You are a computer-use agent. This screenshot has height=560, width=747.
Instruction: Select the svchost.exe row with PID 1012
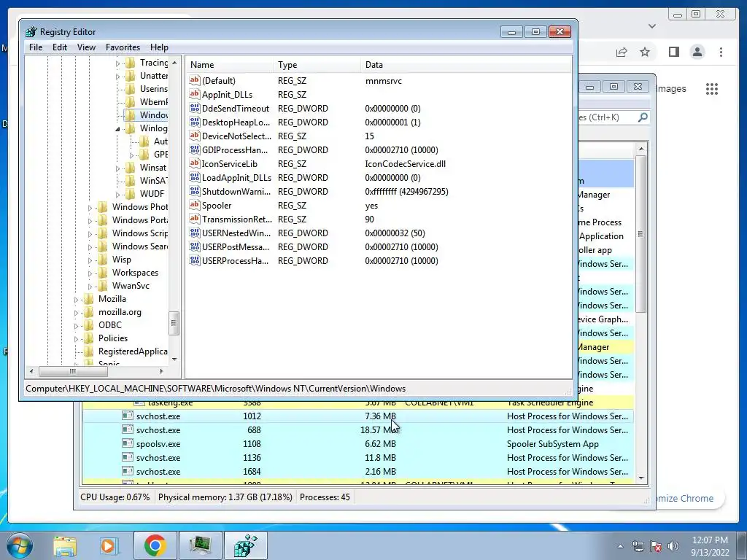click(x=357, y=416)
